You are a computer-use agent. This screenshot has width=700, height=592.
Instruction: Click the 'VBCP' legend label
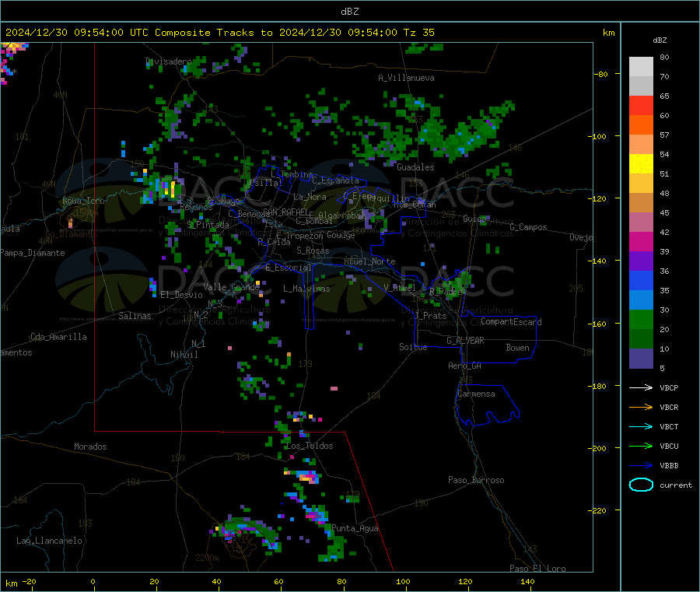click(x=669, y=387)
